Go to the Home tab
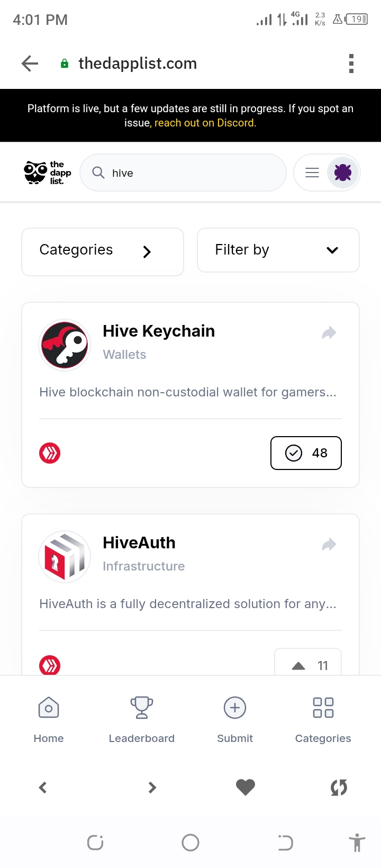The height and width of the screenshot is (868, 381). [49, 720]
